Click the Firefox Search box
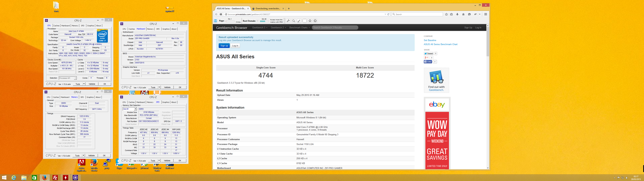 tap(417, 14)
